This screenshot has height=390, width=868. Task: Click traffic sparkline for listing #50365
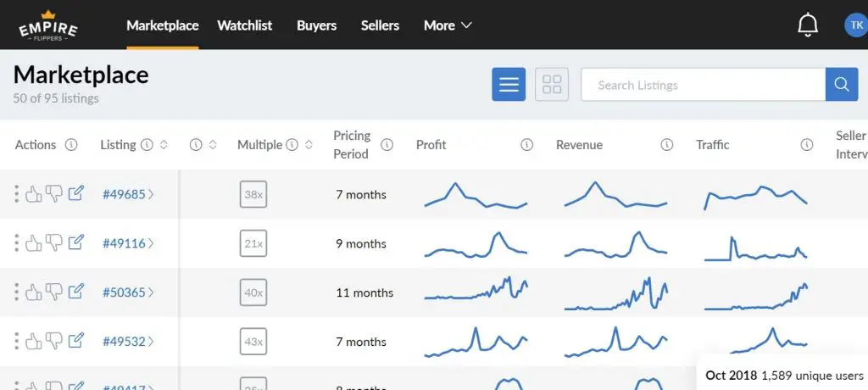[x=756, y=296]
